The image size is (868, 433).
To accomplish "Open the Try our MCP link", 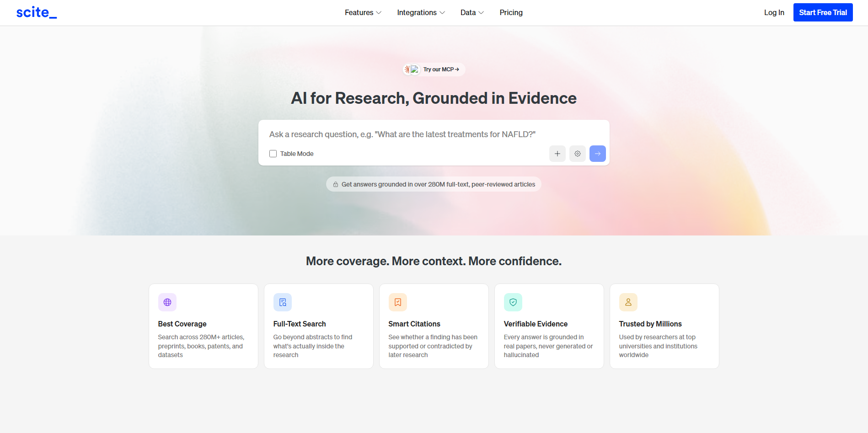I will [434, 69].
